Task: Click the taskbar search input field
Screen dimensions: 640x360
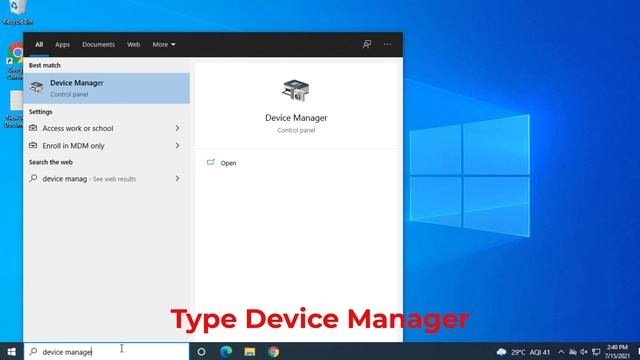Action: 107,351
